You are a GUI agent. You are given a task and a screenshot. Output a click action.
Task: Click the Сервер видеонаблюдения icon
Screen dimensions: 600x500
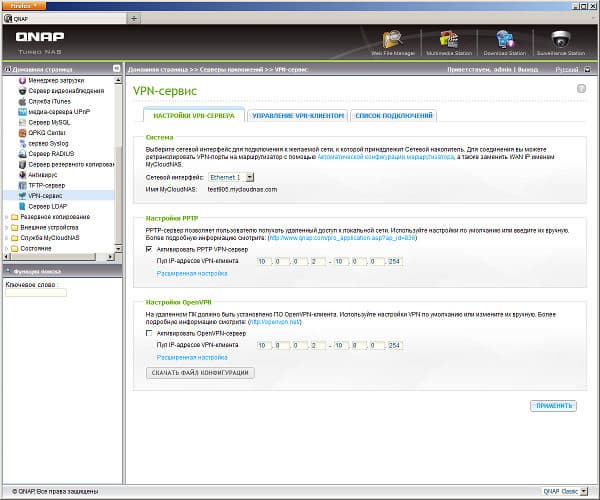click(22, 91)
